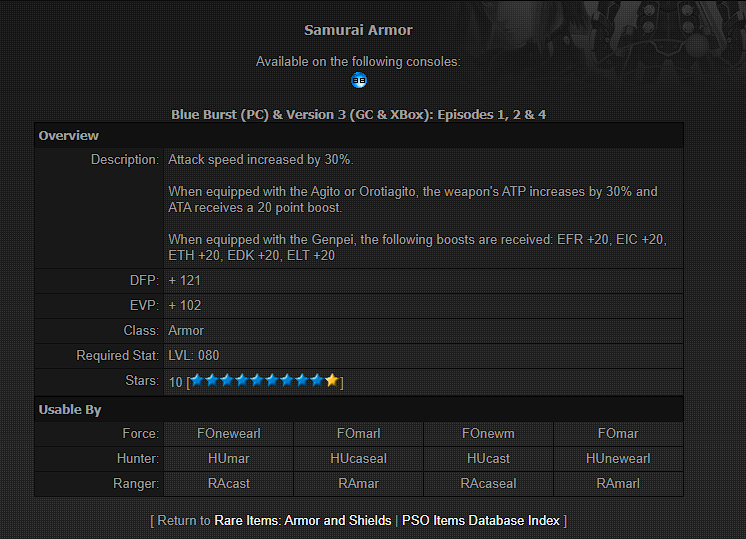Screen dimensions: 746x539
Task: Select the RAcast cell
Action: tap(228, 483)
